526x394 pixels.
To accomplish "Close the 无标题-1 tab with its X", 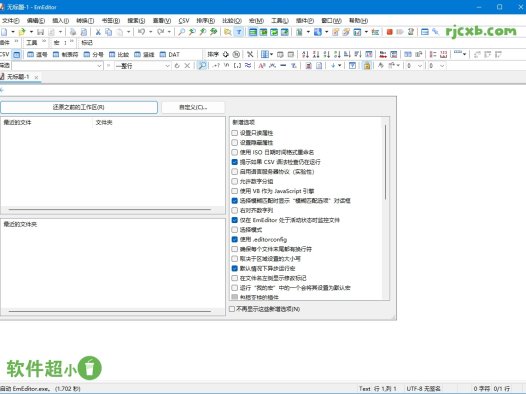I will point(36,77).
